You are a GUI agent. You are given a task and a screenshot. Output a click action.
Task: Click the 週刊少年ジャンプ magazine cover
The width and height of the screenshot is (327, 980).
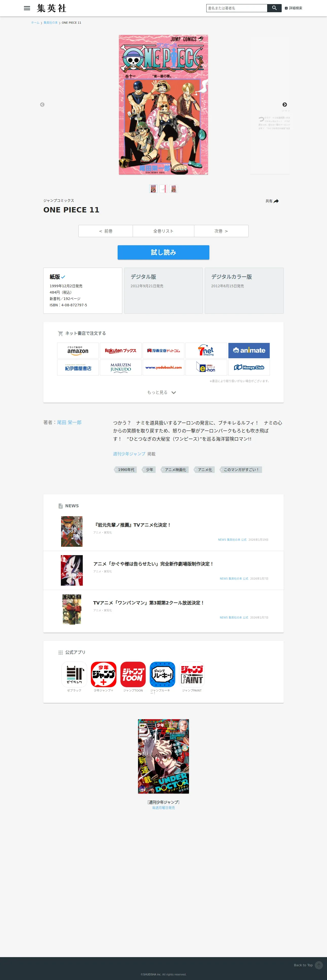[163, 756]
